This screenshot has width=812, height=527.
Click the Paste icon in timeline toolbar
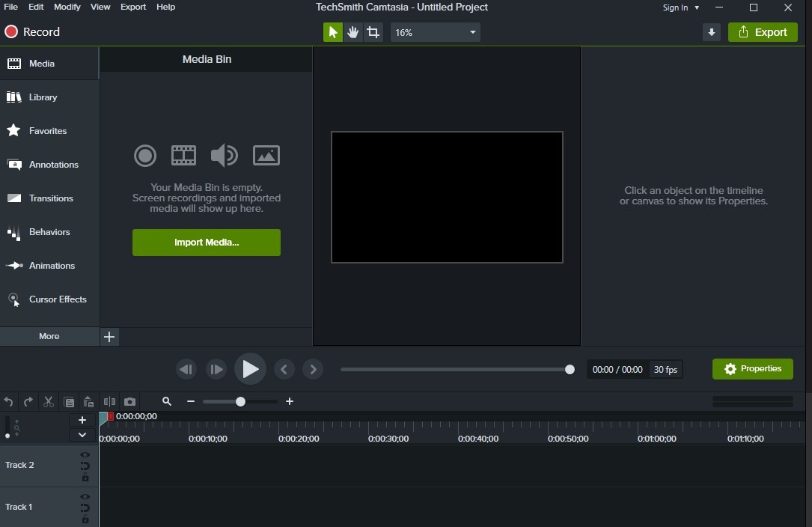click(x=89, y=401)
